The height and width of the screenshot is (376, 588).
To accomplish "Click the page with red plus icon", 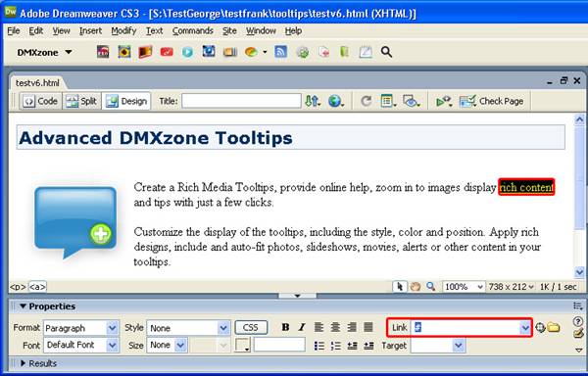I will (323, 52).
